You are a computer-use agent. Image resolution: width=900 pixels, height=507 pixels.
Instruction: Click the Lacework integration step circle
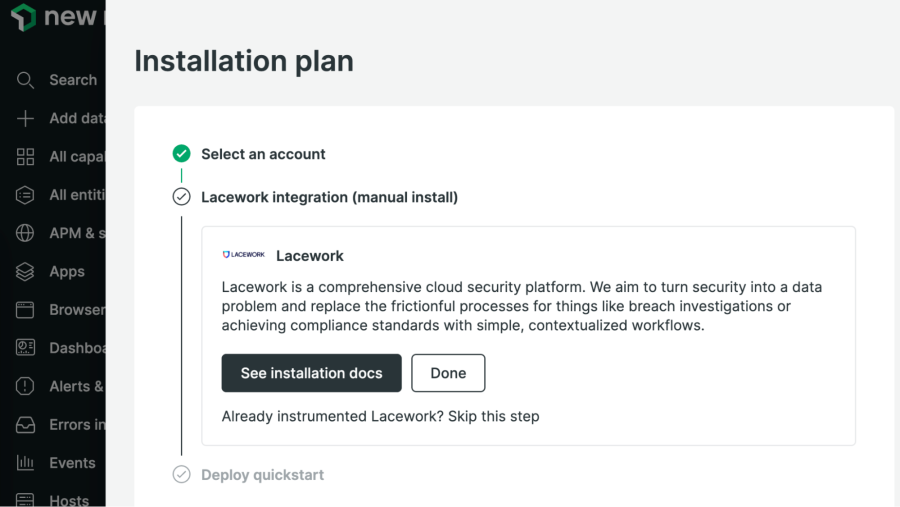click(x=181, y=197)
